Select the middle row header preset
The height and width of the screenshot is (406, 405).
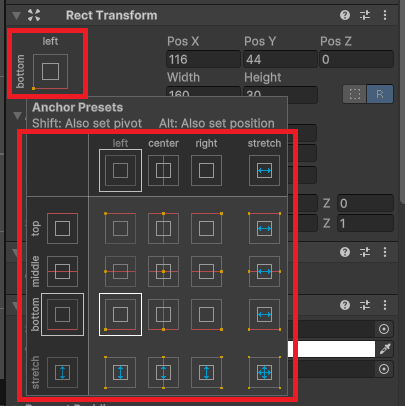tap(62, 272)
